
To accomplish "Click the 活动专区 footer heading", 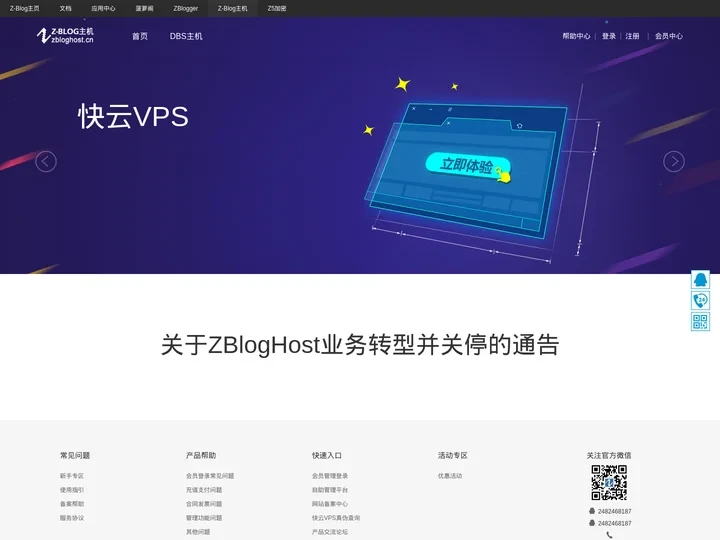I will pyautogui.click(x=453, y=456).
